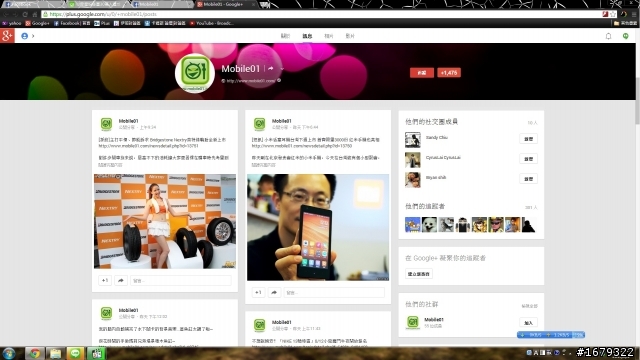The height and width of the screenshot is (360, 640).
Task: Click the Mobile01 avatar on the tire post
Action: tap(106, 124)
